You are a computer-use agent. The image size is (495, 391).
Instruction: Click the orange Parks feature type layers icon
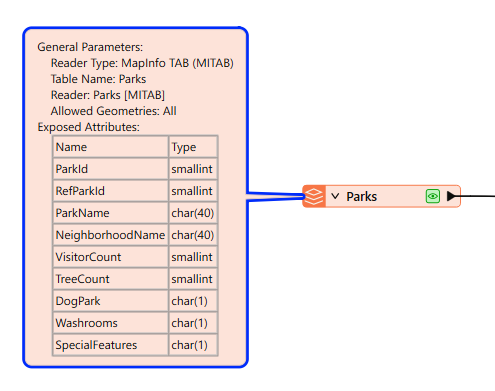(314, 196)
